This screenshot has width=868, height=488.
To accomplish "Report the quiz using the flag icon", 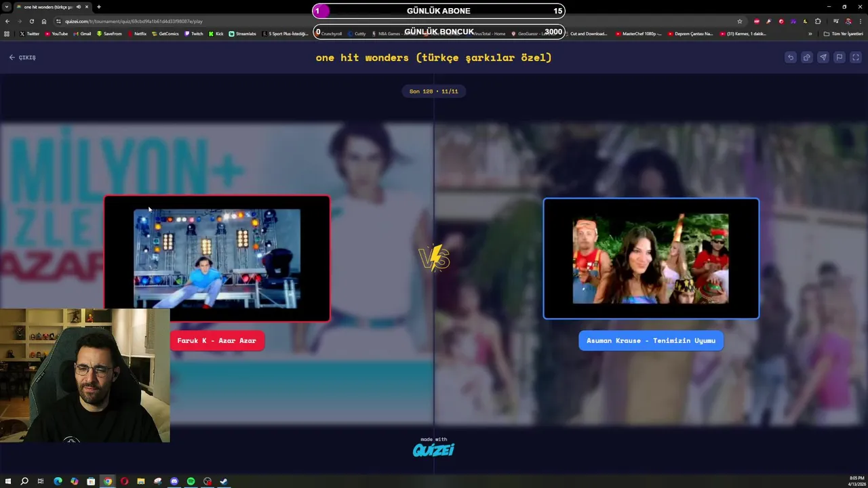I will tap(839, 58).
